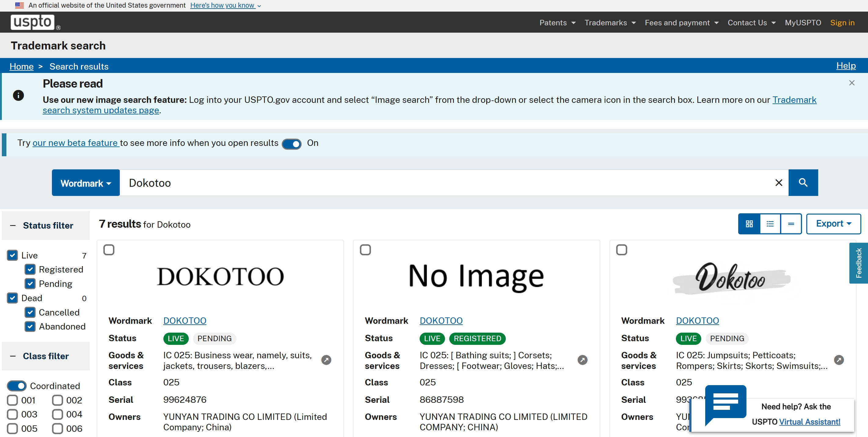Uncheck the Abandoned status filter

click(30, 327)
